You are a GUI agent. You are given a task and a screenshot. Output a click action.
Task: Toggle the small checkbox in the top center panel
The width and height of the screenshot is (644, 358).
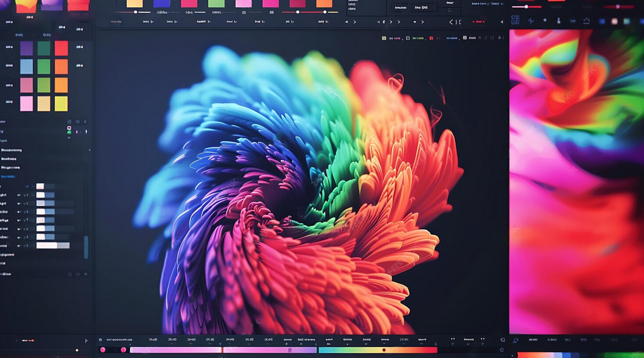(450, 10)
